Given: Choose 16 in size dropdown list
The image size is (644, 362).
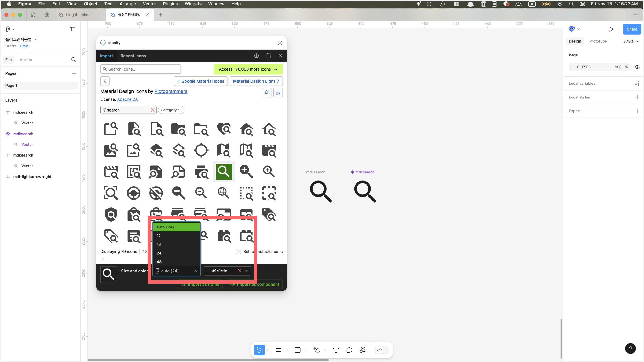Looking at the screenshot, I should [x=177, y=244].
